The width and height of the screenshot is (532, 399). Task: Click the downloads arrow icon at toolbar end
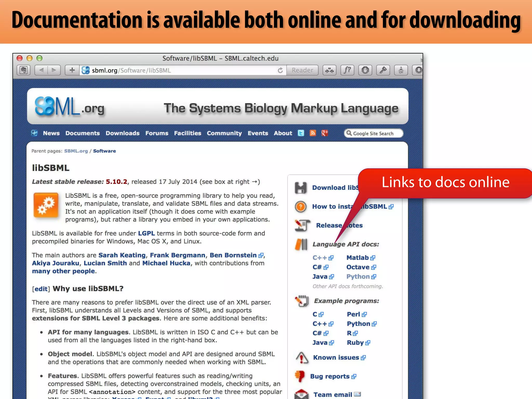[418, 70]
